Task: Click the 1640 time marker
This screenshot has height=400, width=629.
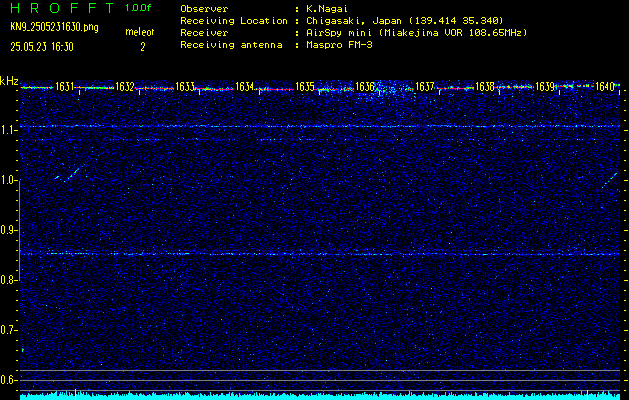Action: coord(605,87)
